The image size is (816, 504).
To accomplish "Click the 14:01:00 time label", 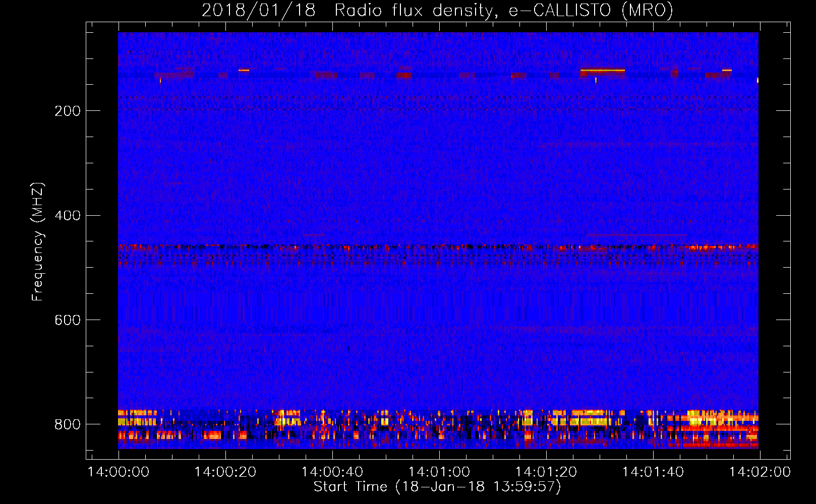I will [x=439, y=472].
